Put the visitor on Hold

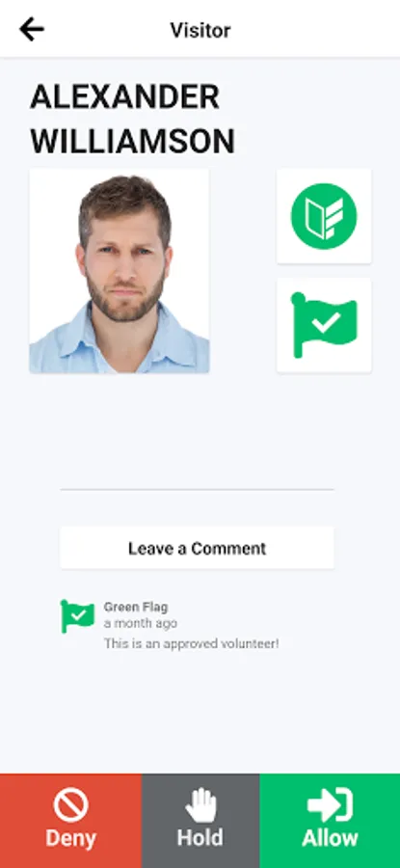point(200,821)
